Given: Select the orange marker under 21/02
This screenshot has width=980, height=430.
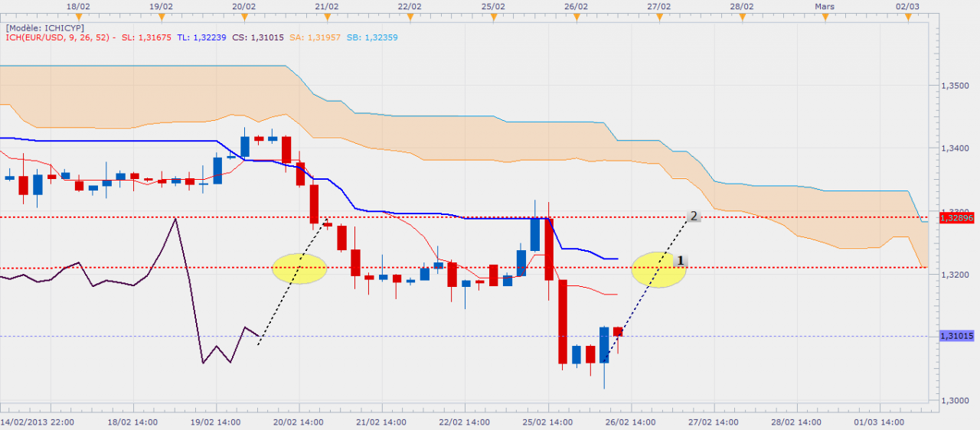Looking at the screenshot, I should click(326, 15).
